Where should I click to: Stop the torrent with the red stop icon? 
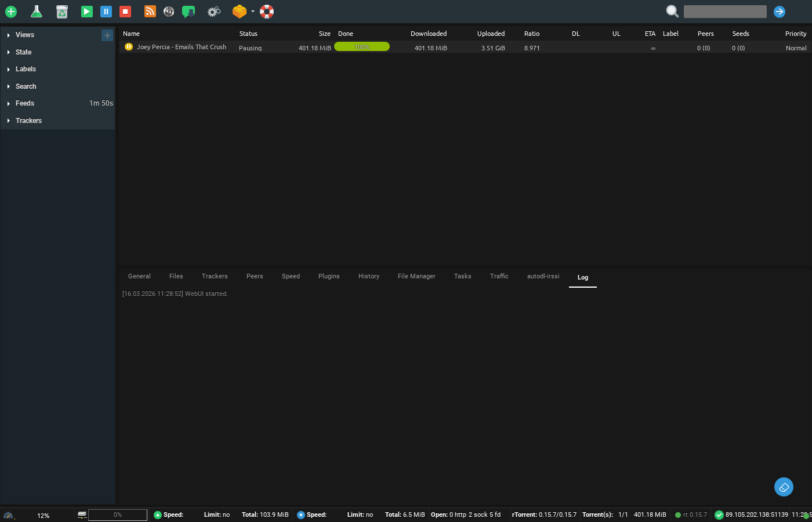click(x=125, y=12)
